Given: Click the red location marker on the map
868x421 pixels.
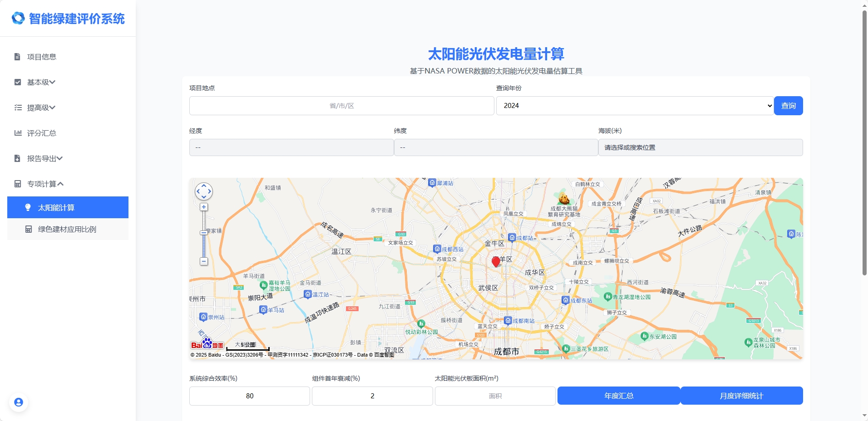Looking at the screenshot, I should point(496,262).
